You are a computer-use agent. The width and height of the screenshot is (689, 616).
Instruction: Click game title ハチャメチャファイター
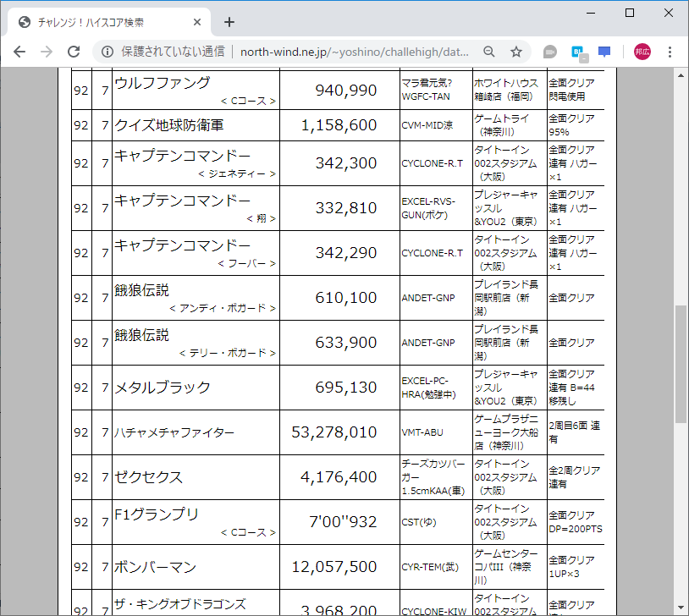(x=174, y=432)
